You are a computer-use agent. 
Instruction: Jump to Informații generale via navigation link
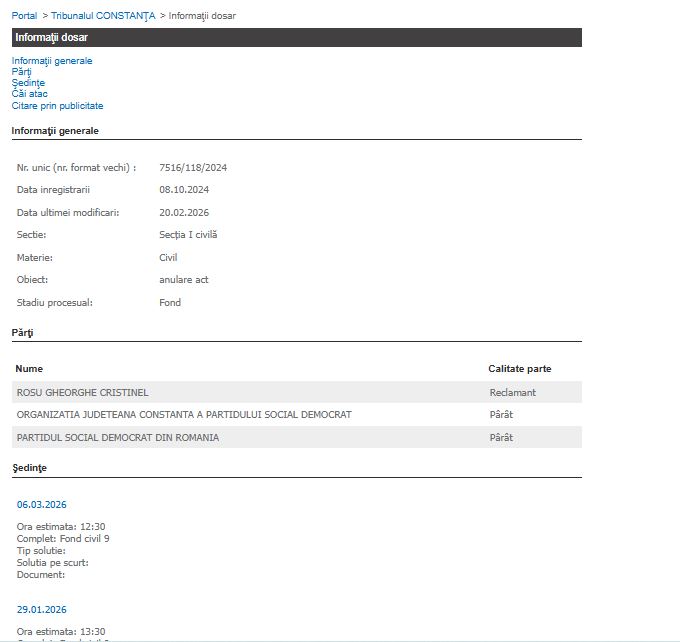coord(52,61)
